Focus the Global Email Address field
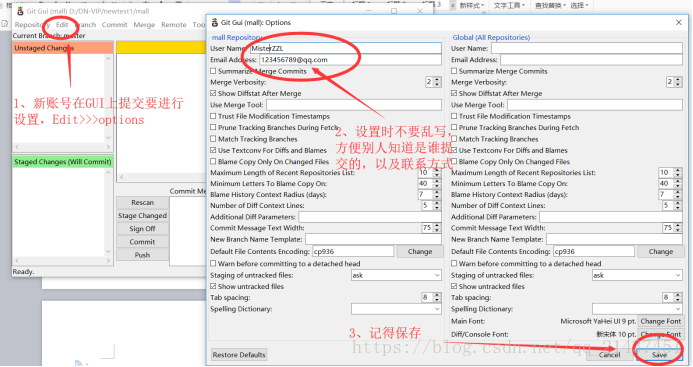Viewport: 693px width, 367px height. 591,60
